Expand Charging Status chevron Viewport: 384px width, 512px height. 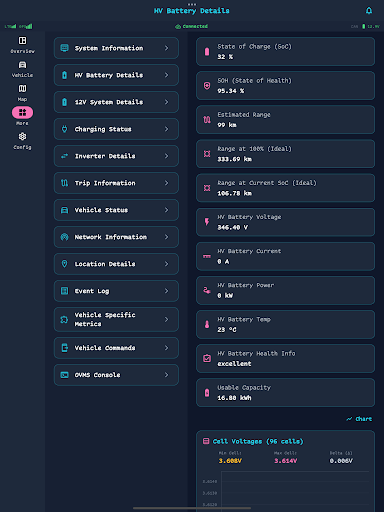[167, 129]
